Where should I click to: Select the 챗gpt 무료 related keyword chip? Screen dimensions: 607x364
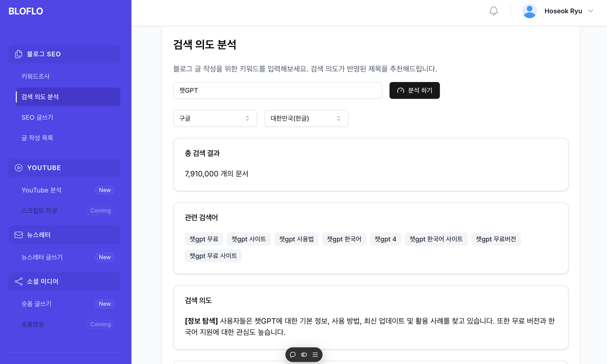click(204, 239)
